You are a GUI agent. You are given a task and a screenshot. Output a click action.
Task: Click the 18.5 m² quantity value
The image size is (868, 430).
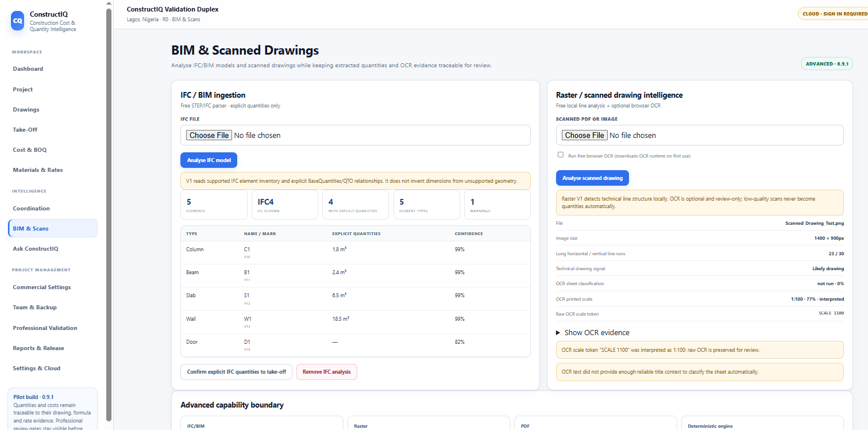(x=341, y=318)
